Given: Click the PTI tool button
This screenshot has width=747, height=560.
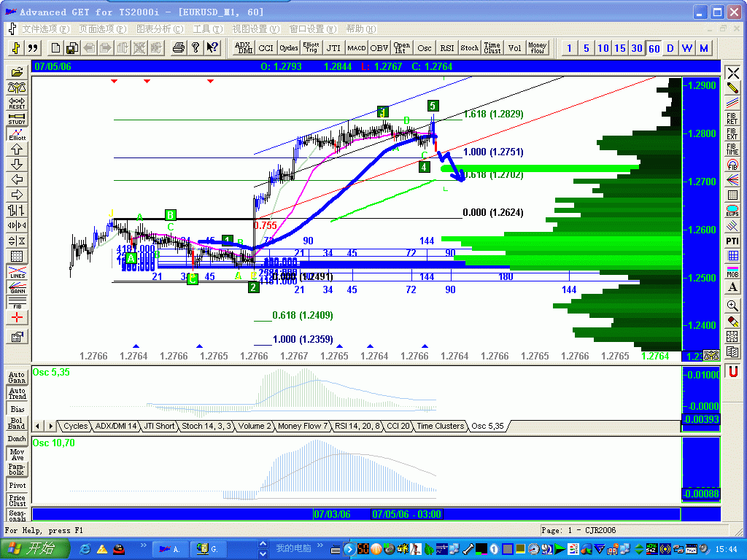Looking at the screenshot, I should coord(732,241).
